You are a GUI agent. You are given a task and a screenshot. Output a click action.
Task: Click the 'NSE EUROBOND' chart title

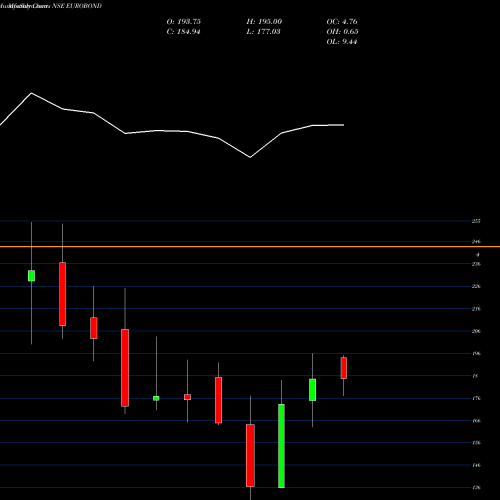point(77,6)
